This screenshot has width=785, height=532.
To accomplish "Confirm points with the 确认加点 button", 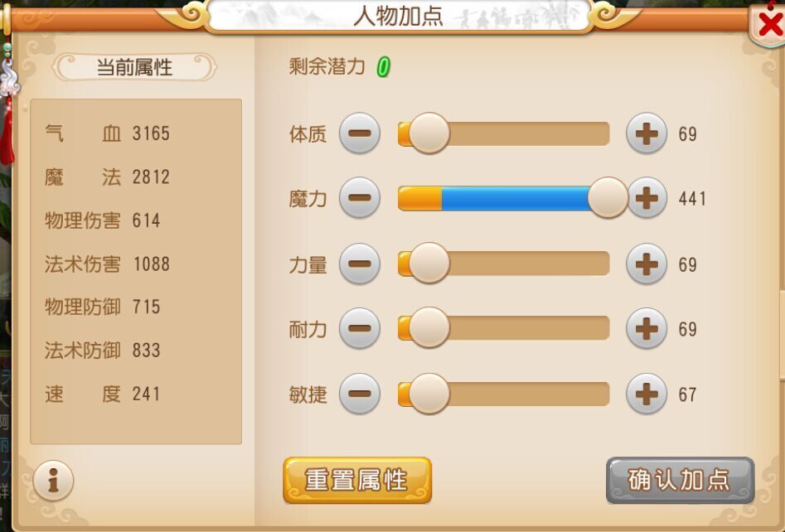I will [x=680, y=480].
